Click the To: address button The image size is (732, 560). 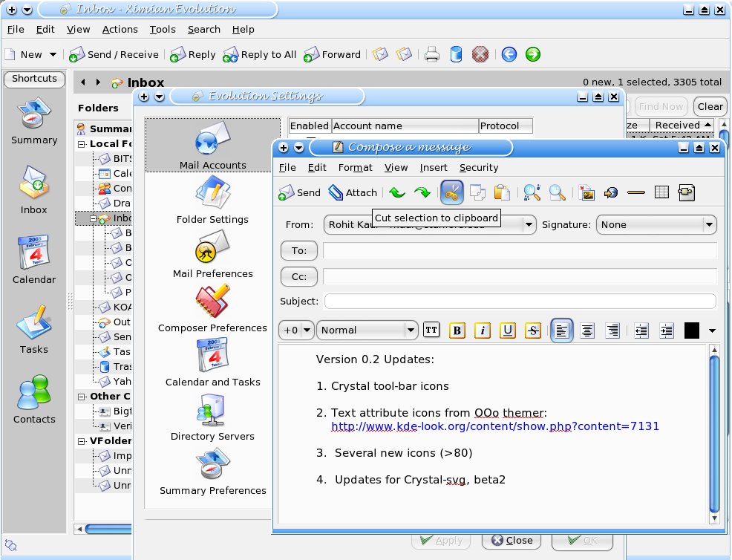(x=298, y=250)
